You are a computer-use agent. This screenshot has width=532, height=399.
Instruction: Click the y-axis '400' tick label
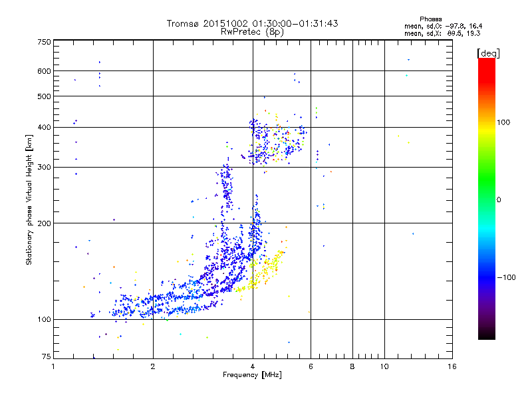point(44,128)
